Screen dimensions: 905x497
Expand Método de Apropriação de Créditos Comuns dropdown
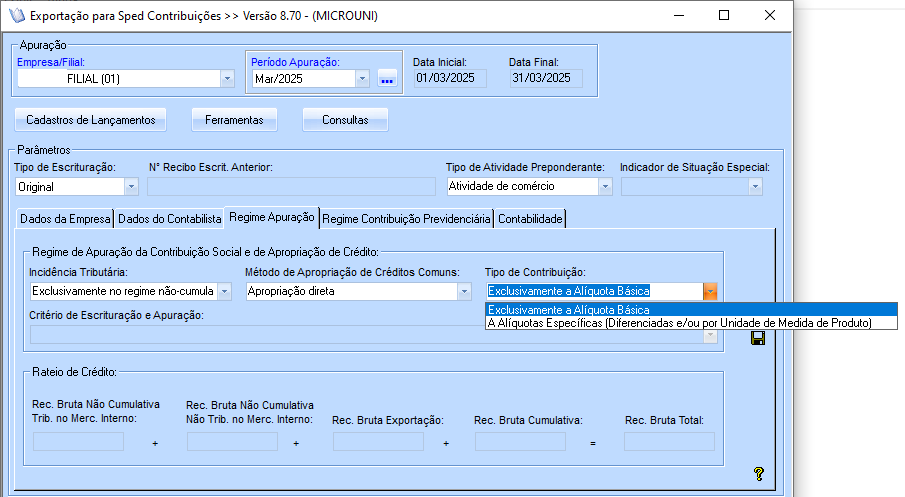[465, 292]
